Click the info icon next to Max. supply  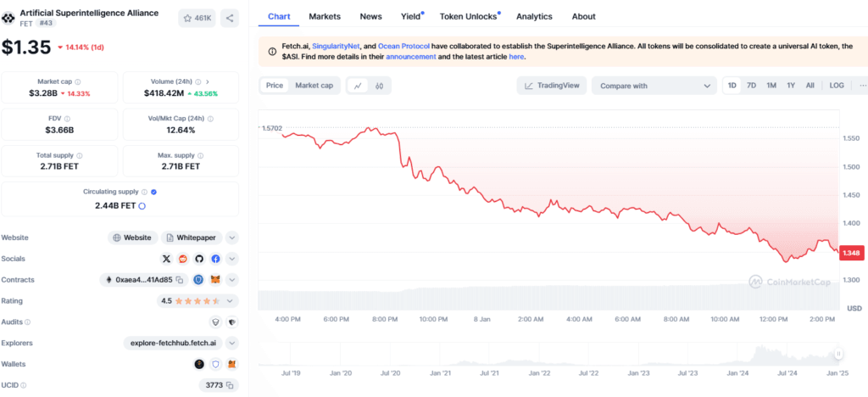coord(200,155)
